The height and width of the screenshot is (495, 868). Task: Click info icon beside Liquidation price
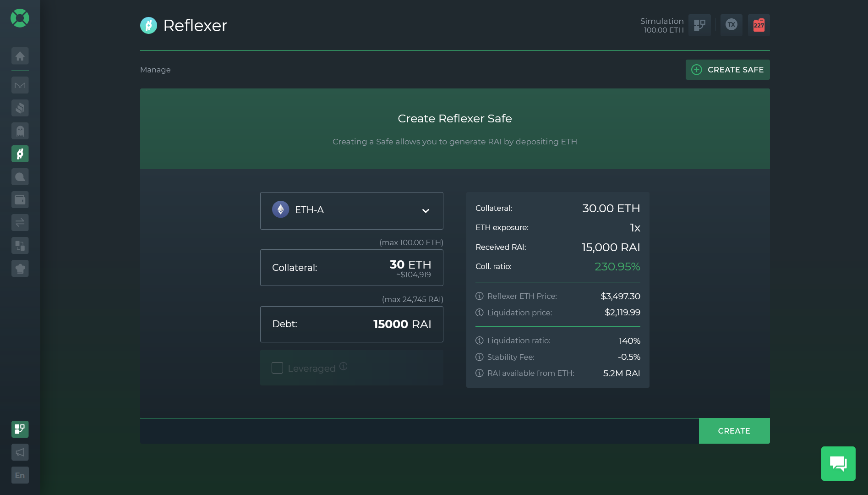click(x=480, y=313)
